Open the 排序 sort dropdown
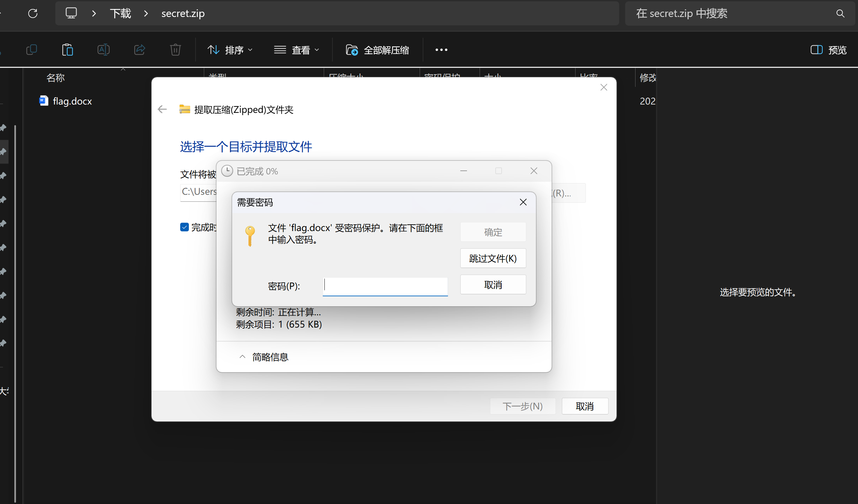Screen dimensions: 858x504 230,50
